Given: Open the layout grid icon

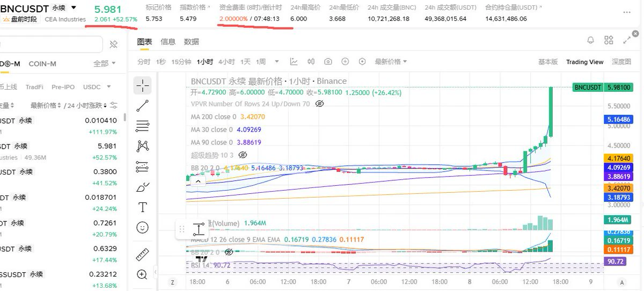Looking at the screenshot, I should (x=609, y=40).
